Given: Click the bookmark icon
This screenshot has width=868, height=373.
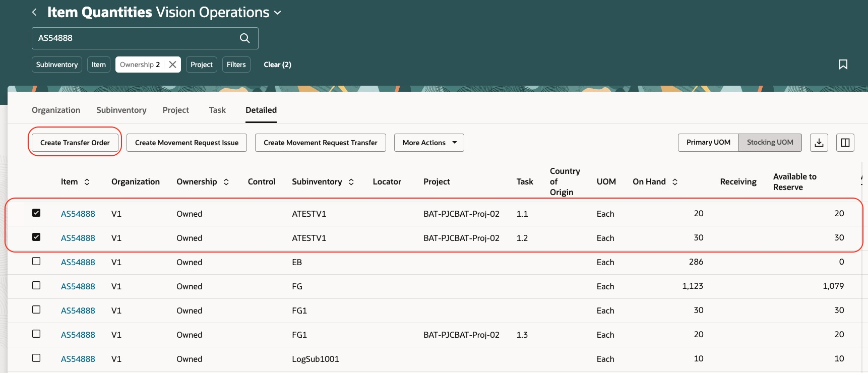Looking at the screenshot, I should (843, 65).
